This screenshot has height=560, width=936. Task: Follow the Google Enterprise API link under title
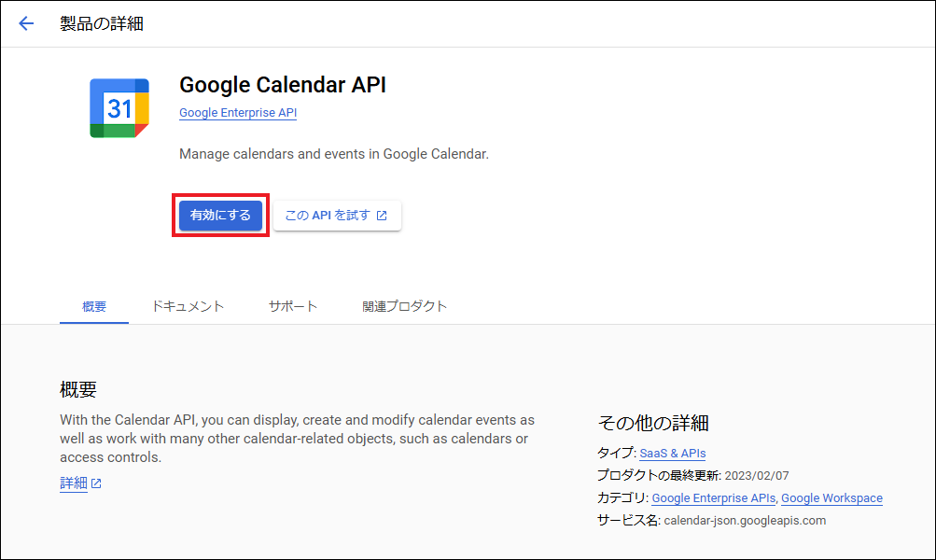[237, 113]
